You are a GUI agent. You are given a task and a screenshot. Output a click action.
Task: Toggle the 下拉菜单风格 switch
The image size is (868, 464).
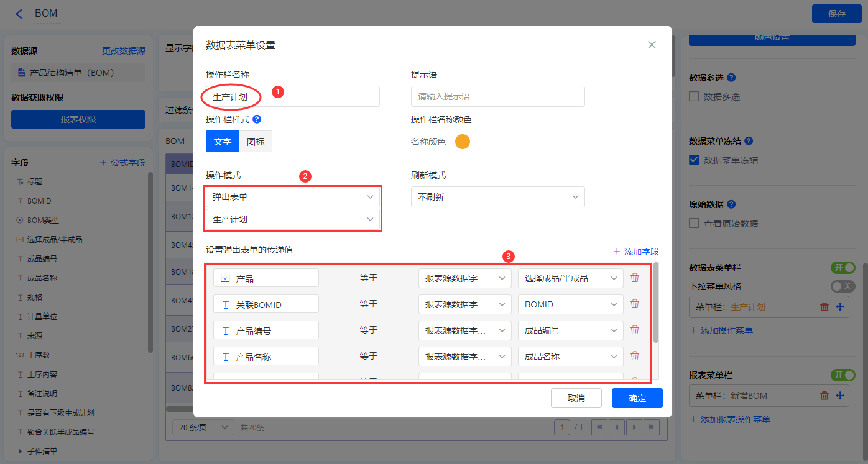(x=842, y=286)
